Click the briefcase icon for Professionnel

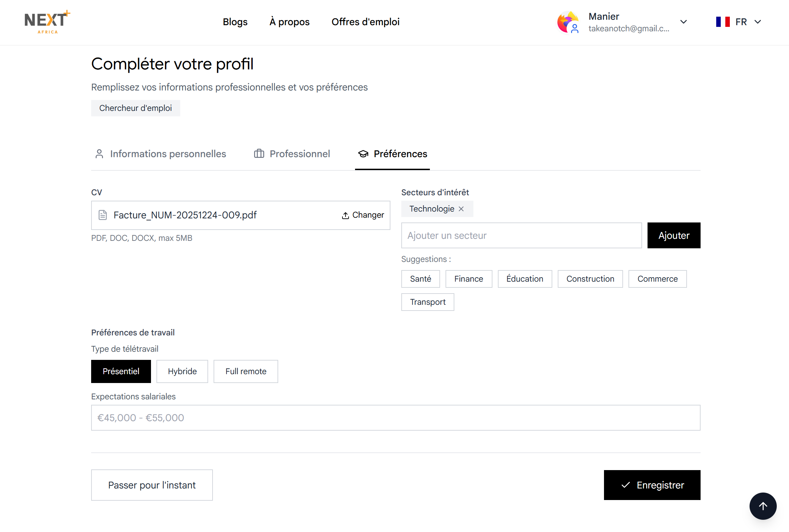click(x=259, y=154)
